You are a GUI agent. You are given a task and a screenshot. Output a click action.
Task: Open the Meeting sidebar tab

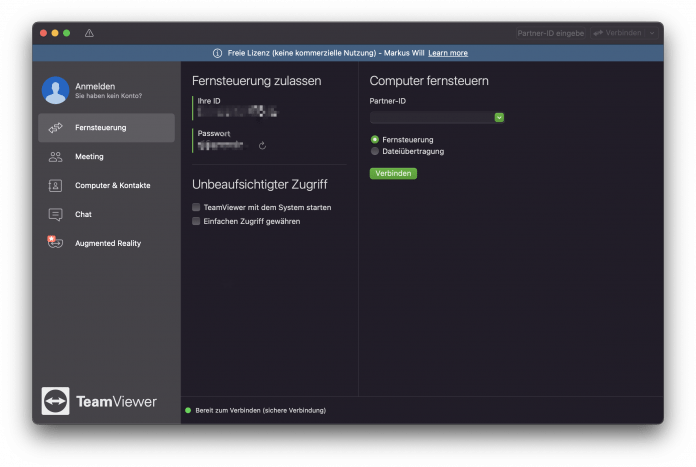107,157
